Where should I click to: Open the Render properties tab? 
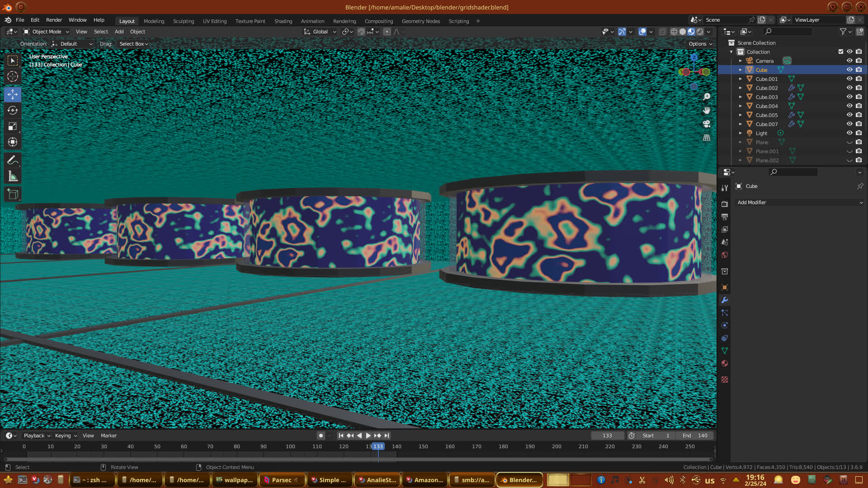tap(725, 204)
